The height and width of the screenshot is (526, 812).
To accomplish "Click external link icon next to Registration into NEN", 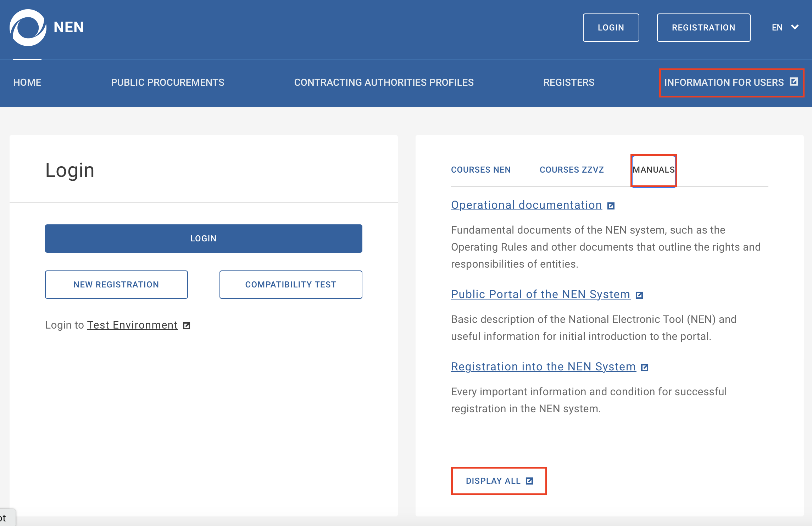I will [645, 368].
